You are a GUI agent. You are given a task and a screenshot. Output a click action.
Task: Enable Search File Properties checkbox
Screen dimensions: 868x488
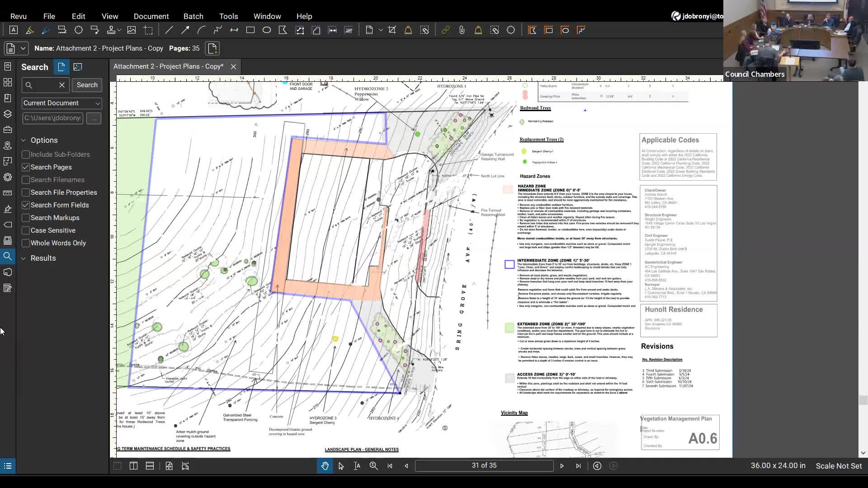(x=26, y=192)
